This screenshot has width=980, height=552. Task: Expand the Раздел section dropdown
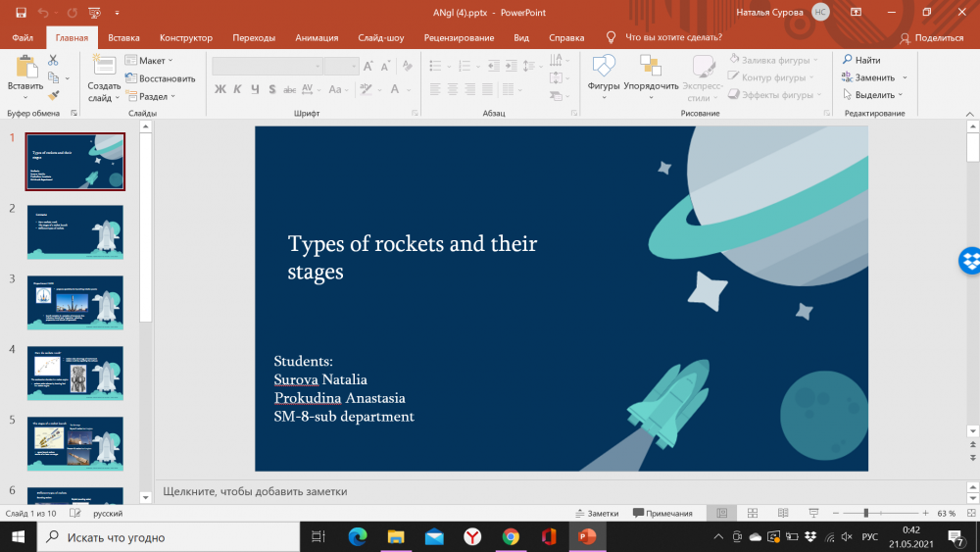click(153, 96)
